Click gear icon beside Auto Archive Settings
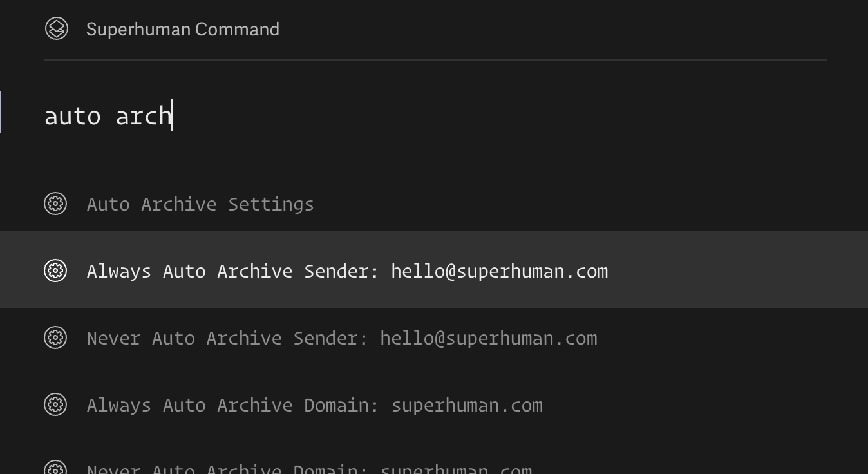 (x=55, y=204)
